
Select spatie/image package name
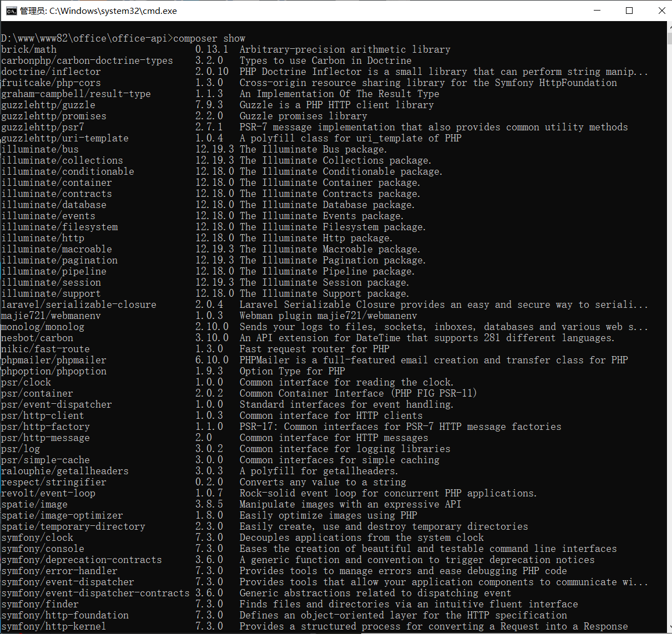coord(34,504)
